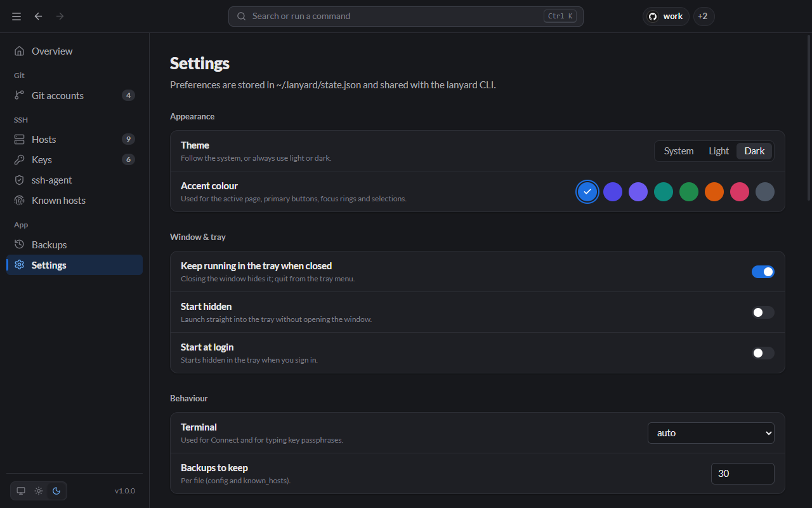Click the search magnifier icon
Screen dimensions: 812x508
click(x=242, y=17)
